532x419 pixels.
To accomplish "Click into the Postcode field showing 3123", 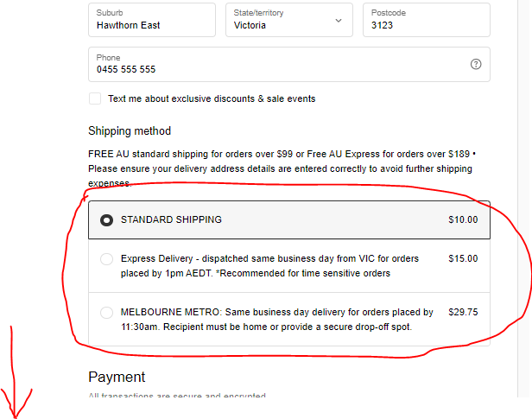I will click(427, 20).
